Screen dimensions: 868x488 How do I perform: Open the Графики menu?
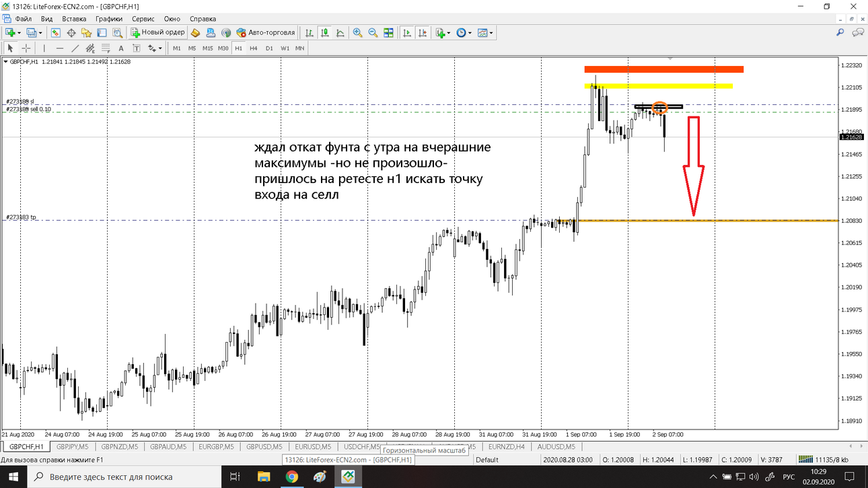point(109,19)
